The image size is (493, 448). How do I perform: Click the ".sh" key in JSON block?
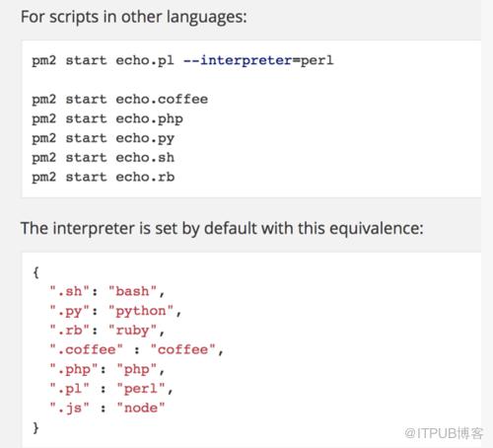[69, 291]
